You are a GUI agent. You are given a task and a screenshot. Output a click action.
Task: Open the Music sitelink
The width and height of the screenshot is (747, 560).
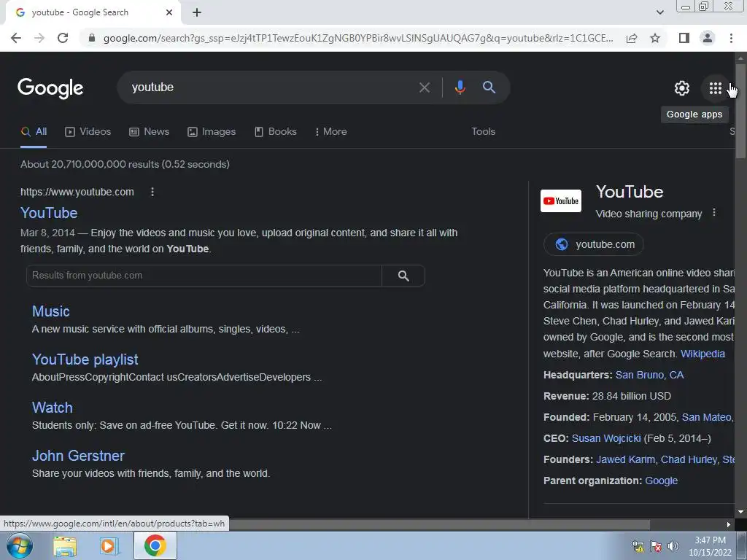(51, 311)
